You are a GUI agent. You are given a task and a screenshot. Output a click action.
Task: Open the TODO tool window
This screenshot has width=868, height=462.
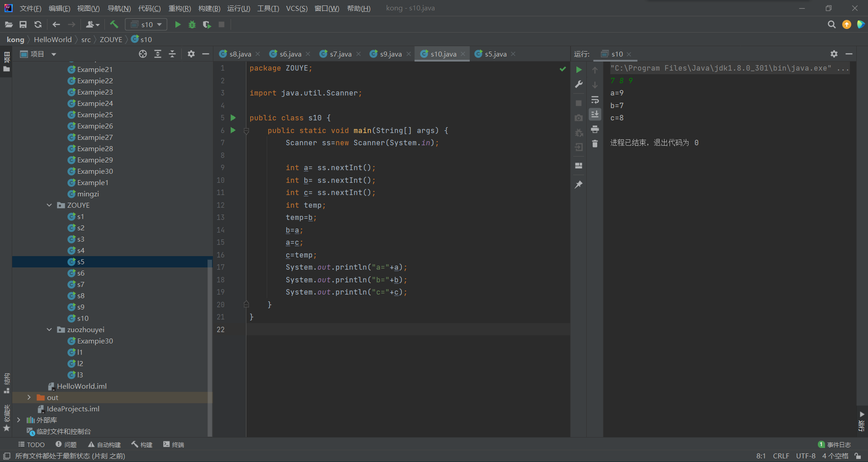pyautogui.click(x=31, y=445)
